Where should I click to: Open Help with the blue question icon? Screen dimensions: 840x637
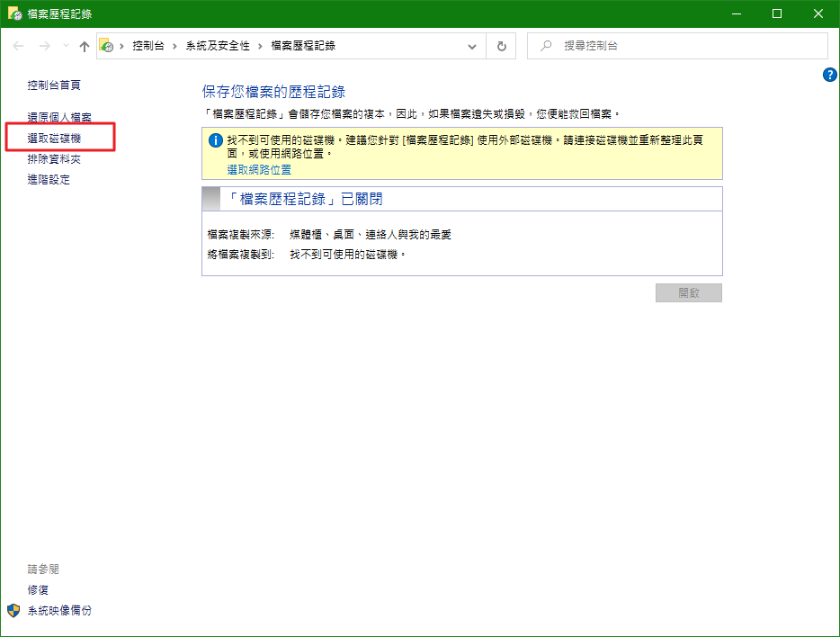830,75
